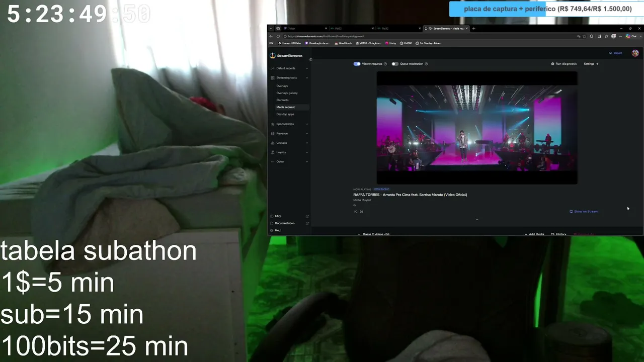Viewport: 644px width, 362px height.
Task: Skip to the next media track
Action: (361, 212)
